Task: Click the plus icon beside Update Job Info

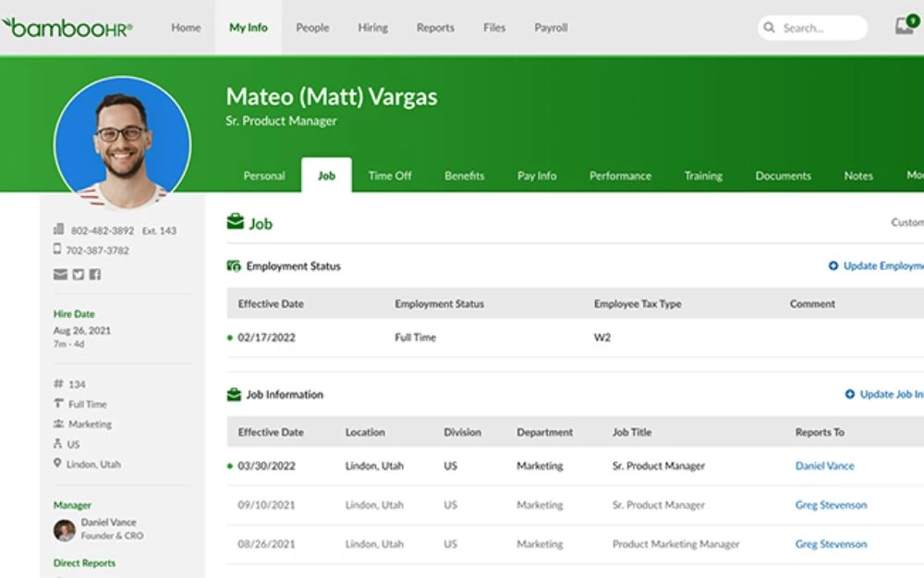Action: (849, 395)
